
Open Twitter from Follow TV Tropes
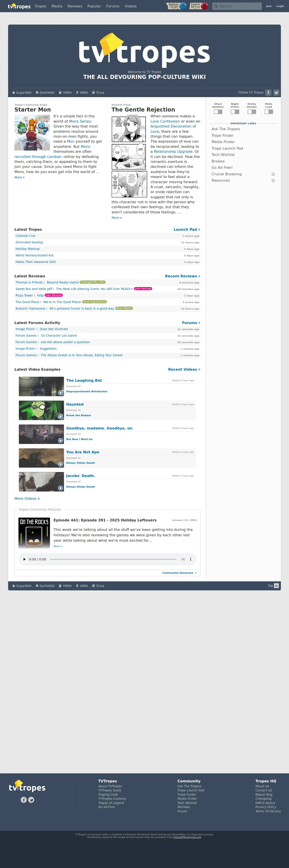(x=276, y=93)
